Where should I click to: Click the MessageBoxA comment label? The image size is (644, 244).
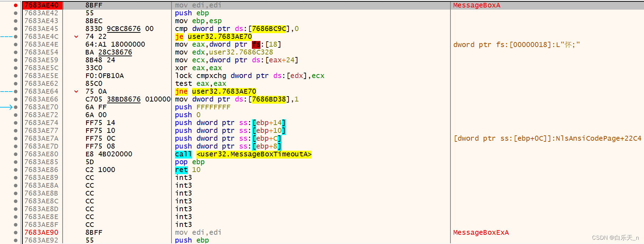click(476, 5)
